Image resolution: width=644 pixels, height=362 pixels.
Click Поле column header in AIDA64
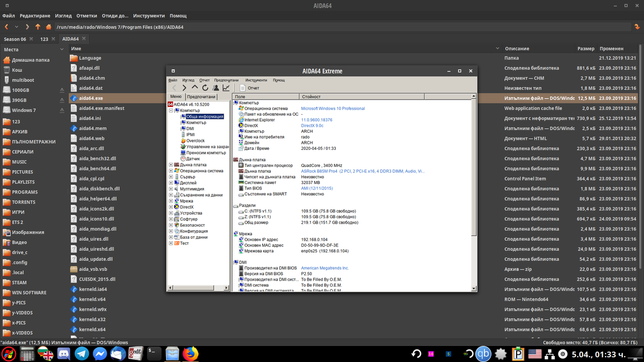[x=266, y=97]
